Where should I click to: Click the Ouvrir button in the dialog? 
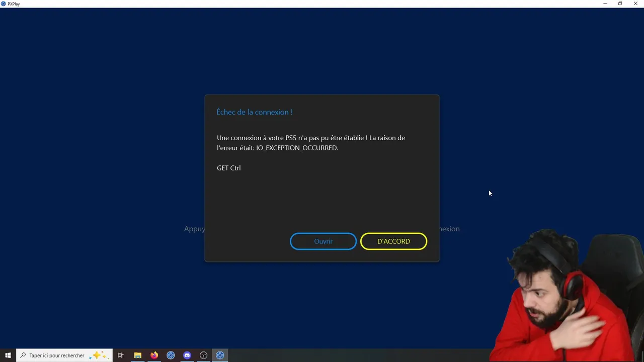(323, 241)
